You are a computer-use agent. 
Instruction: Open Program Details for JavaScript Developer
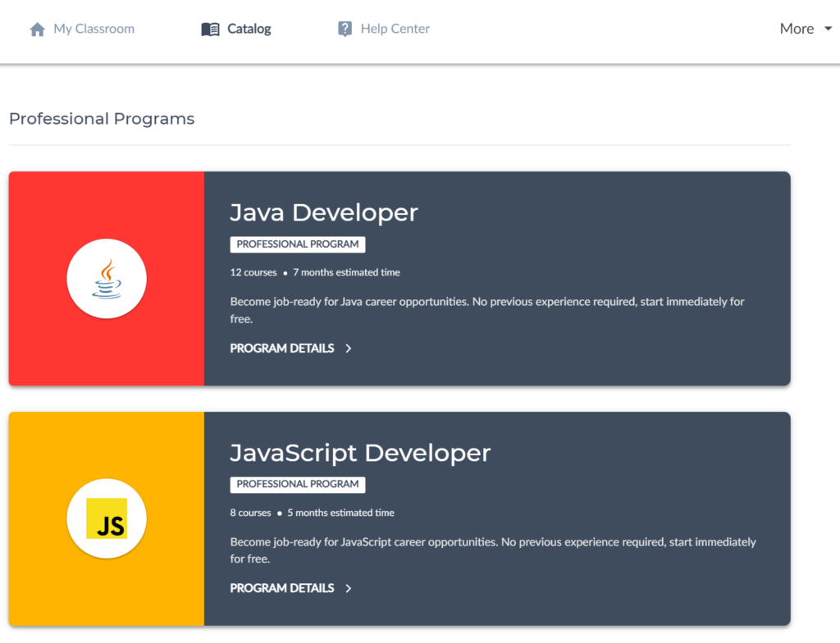(x=282, y=588)
